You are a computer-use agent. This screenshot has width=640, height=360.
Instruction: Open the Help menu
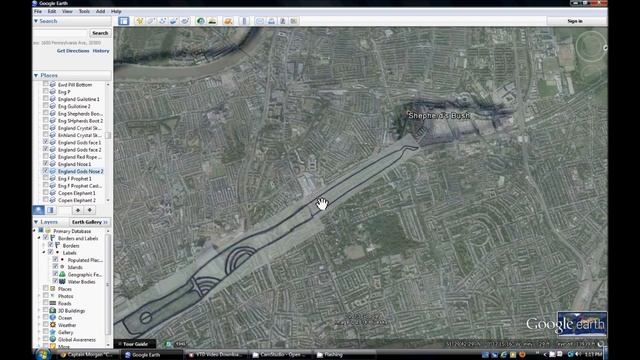click(x=116, y=11)
